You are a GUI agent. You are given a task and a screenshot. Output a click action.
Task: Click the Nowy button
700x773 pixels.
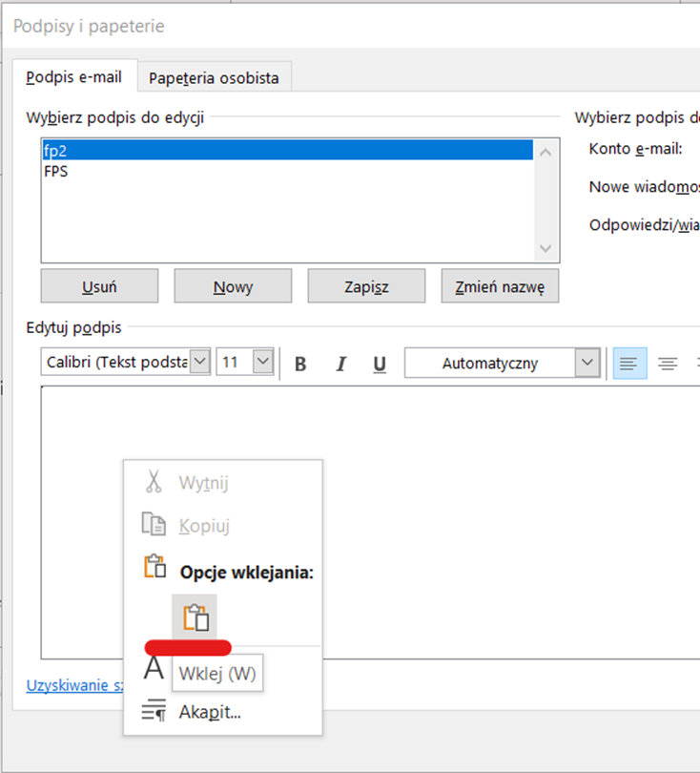tap(233, 285)
